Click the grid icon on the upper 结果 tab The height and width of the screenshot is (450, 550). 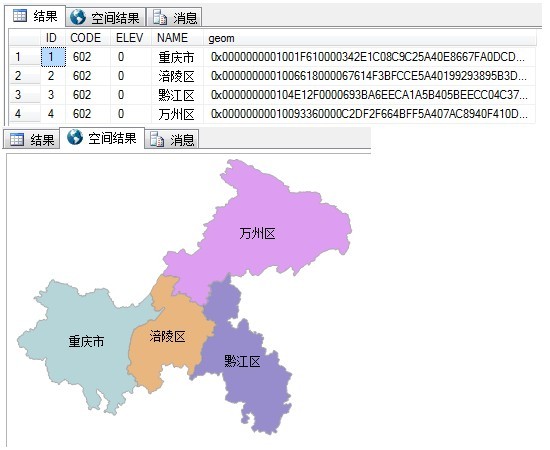pos(20,15)
